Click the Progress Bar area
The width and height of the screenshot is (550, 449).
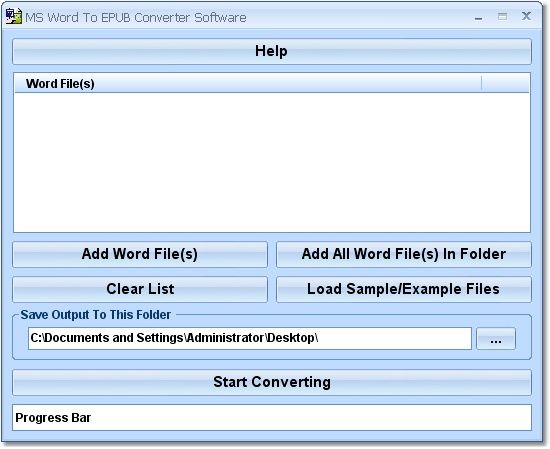272,417
